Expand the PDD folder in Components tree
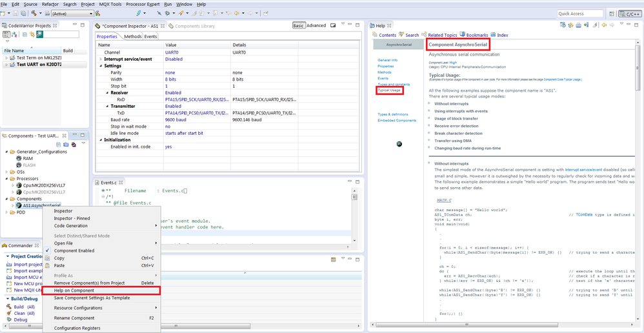This screenshot has width=644, height=333. 6,212
